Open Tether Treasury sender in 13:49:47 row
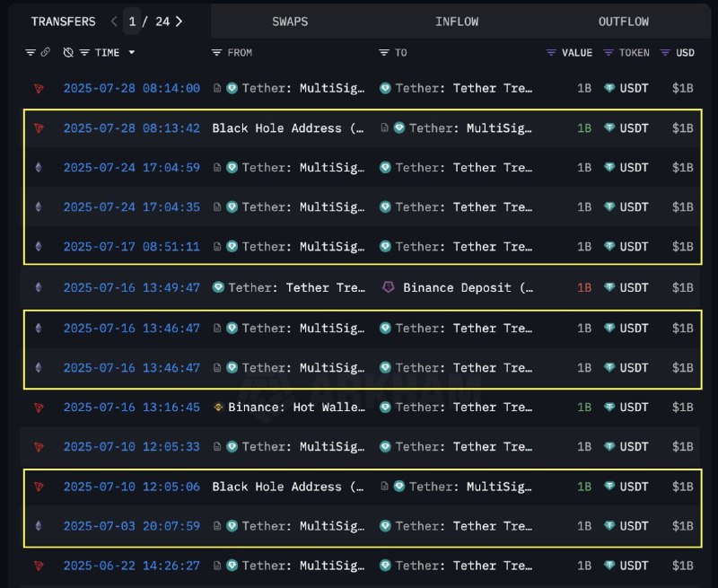This screenshot has height=588, width=718. (x=297, y=287)
